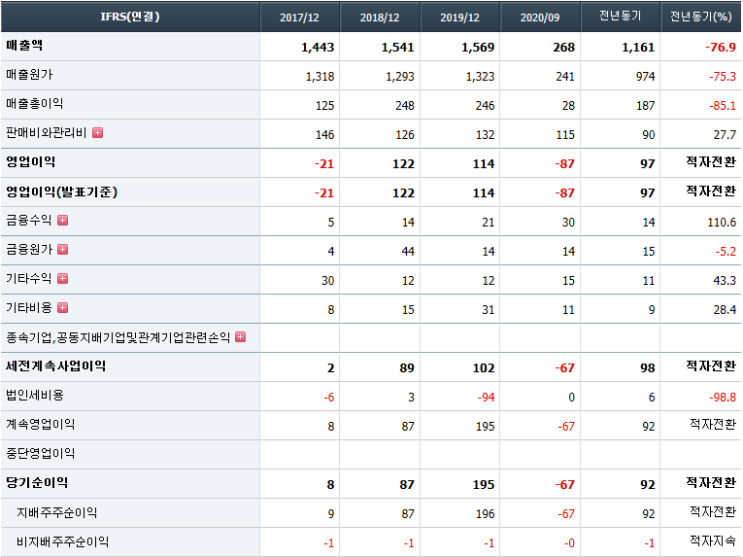Click the -76.9 percentage in 매출액 row
743x557 pixels.
pyautogui.click(x=721, y=47)
